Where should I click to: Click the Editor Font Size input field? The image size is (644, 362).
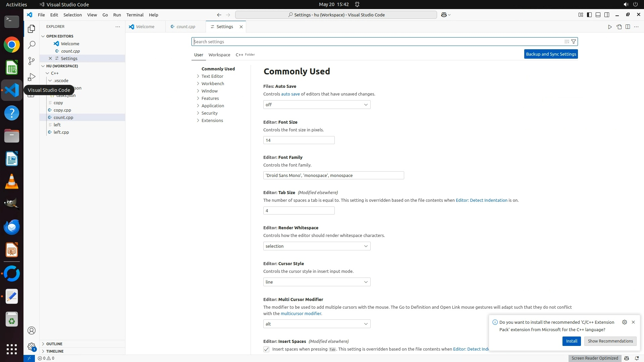pos(299,140)
